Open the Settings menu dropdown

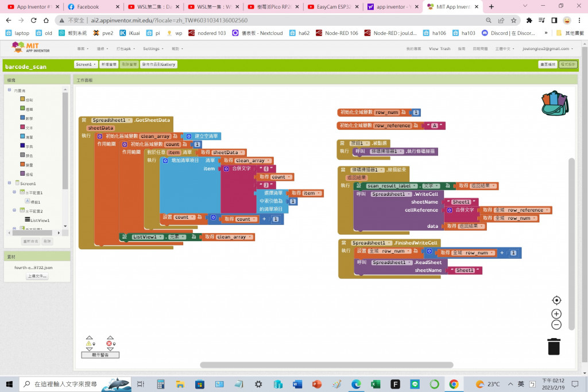153,49
